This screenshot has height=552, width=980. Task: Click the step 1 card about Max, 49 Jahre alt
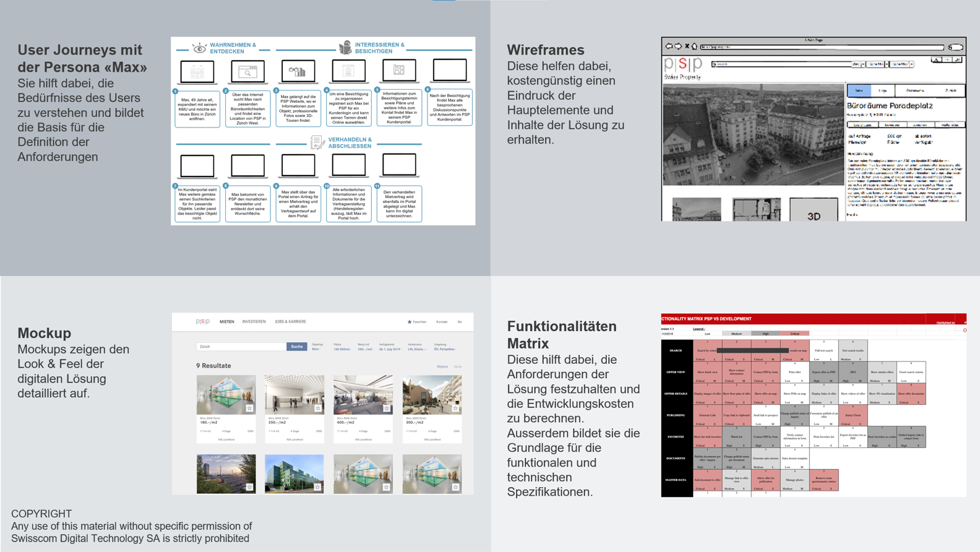(x=197, y=108)
